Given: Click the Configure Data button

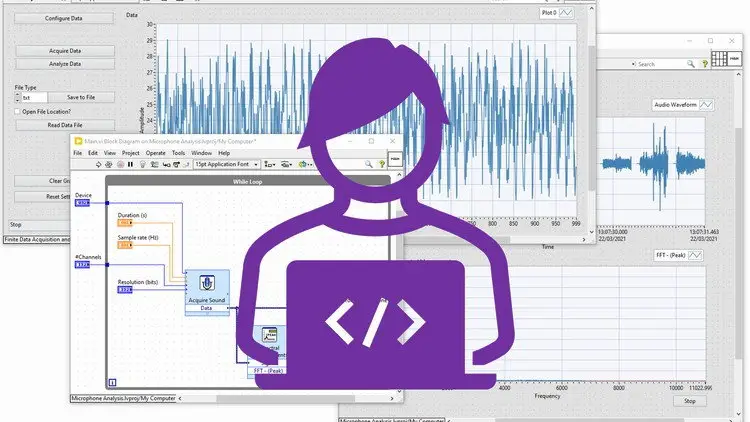Looking at the screenshot, I should 64,18.
